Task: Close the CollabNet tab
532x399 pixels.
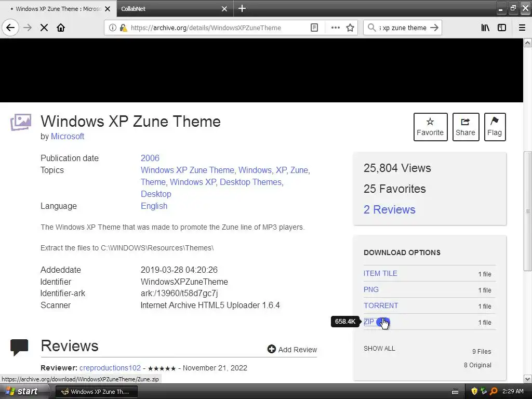Action: coord(224,9)
